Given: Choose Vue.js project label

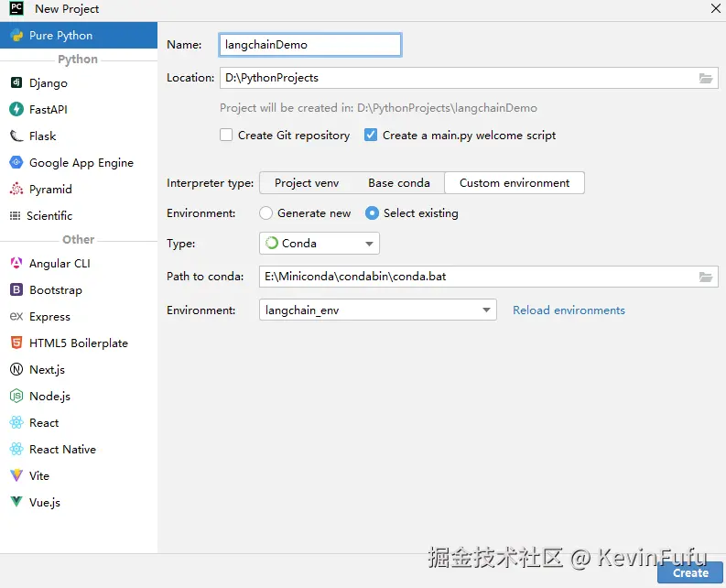Looking at the screenshot, I should (x=45, y=502).
